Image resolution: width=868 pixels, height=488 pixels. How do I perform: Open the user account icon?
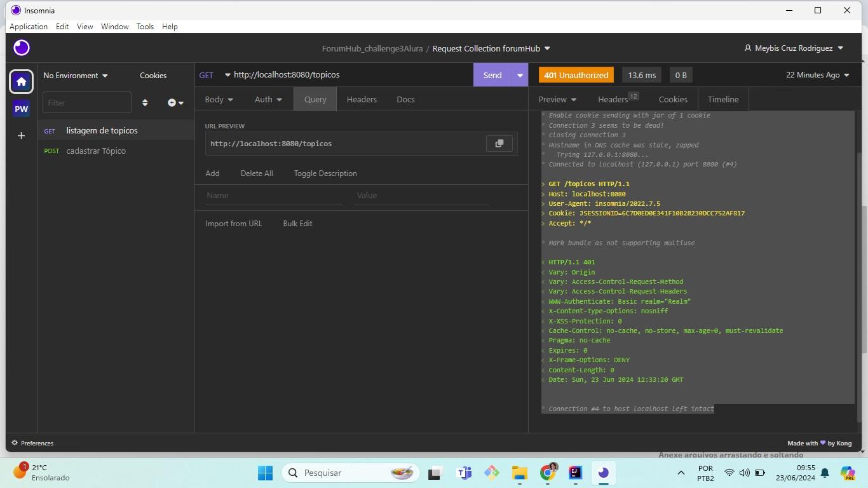(748, 48)
